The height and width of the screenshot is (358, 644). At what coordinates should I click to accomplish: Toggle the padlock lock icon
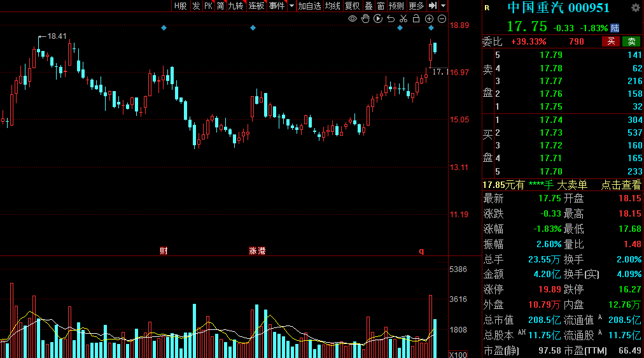(416, 18)
